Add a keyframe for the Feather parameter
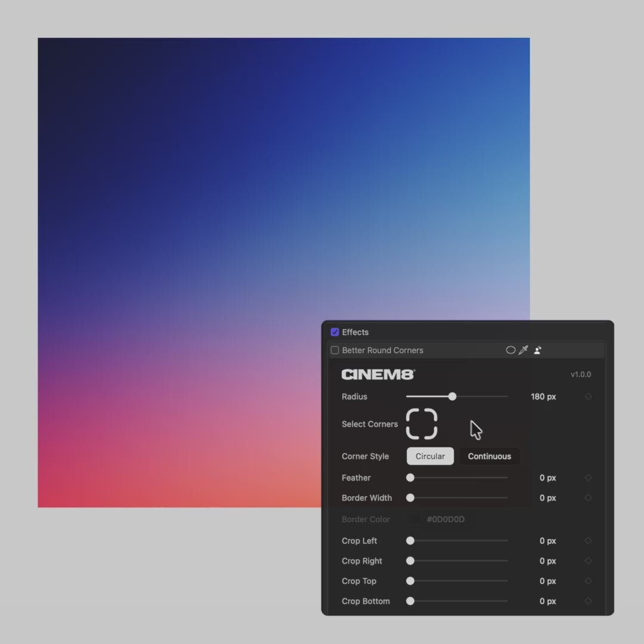 click(588, 477)
